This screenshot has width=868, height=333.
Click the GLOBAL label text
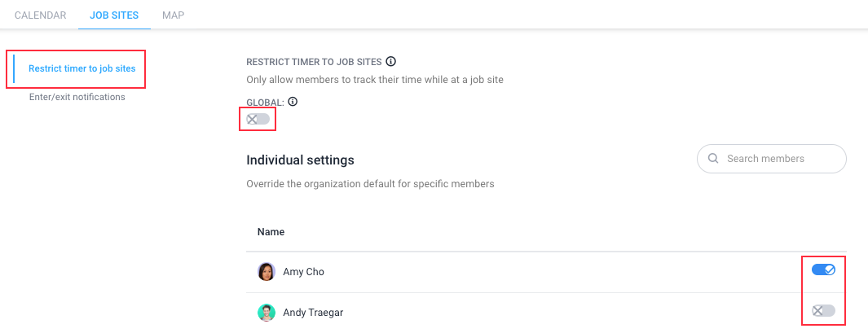pyautogui.click(x=265, y=103)
